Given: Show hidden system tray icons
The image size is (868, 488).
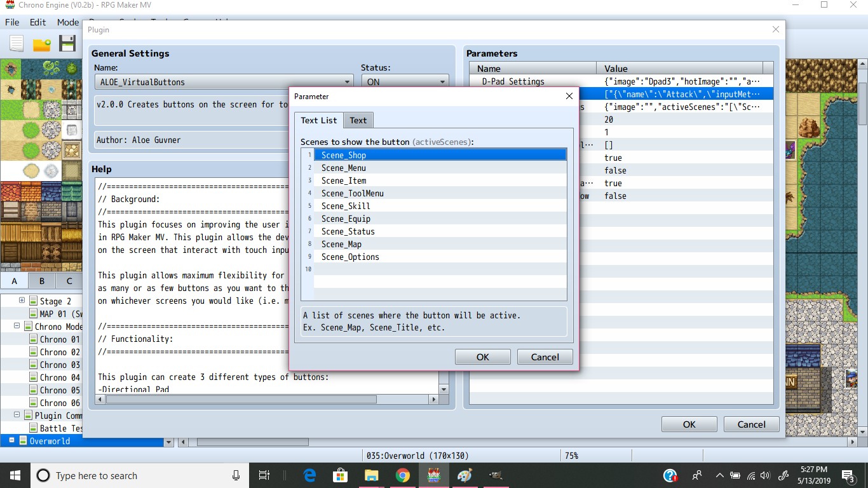Looking at the screenshot, I should point(719,475).
